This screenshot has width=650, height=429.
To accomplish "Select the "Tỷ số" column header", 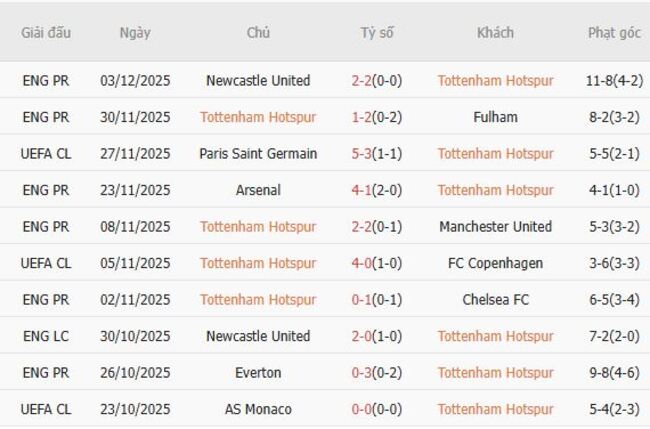I will coord(377,32).
